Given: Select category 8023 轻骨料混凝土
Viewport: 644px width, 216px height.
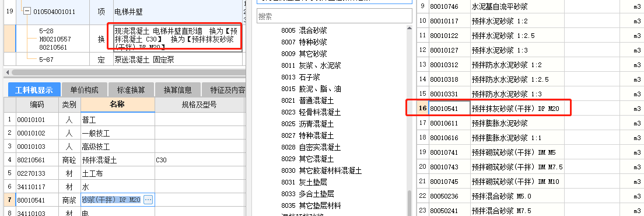Looking at the screenshot, I should (311, 112).
